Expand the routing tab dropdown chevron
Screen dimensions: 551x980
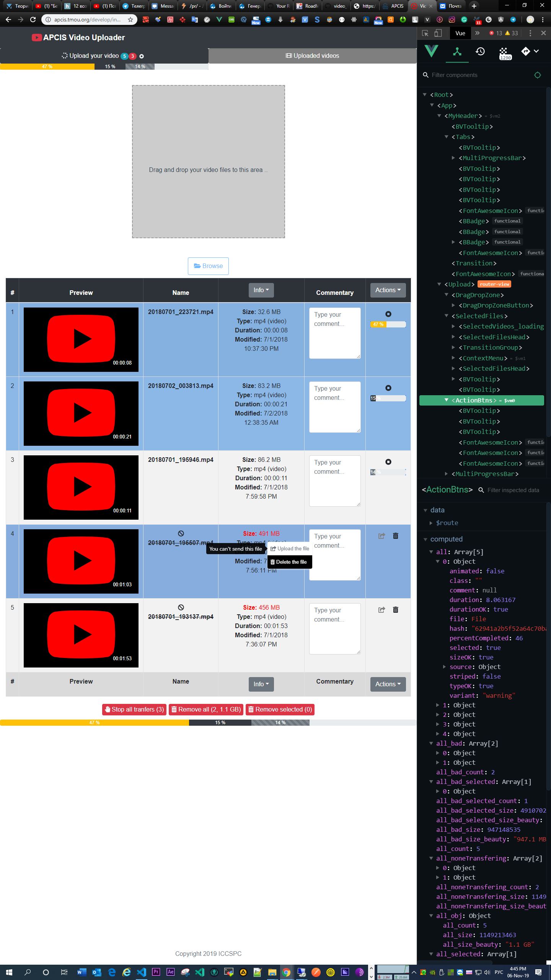click(x=536, y=51)
